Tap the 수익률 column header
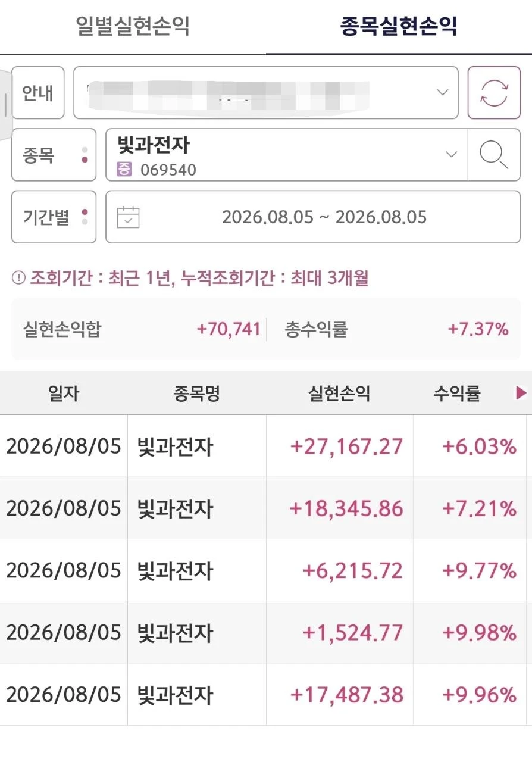 (x=457, y=394)
